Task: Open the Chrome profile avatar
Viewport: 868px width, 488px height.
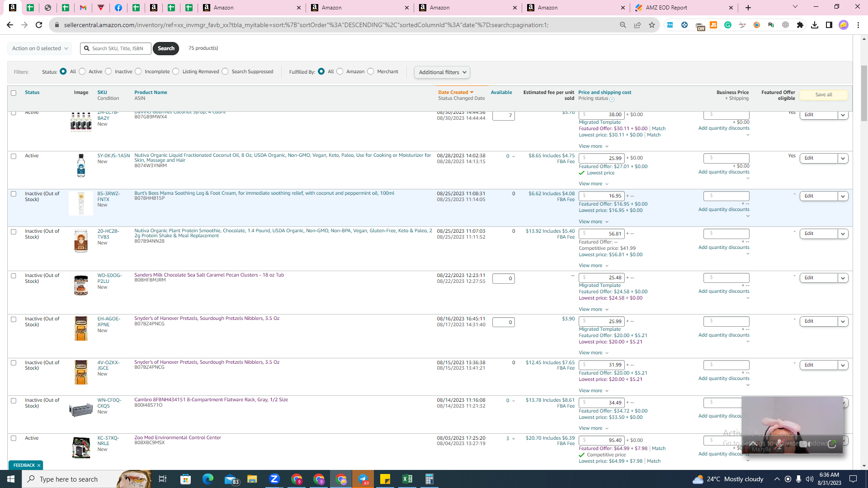Action: click(844, 25)
